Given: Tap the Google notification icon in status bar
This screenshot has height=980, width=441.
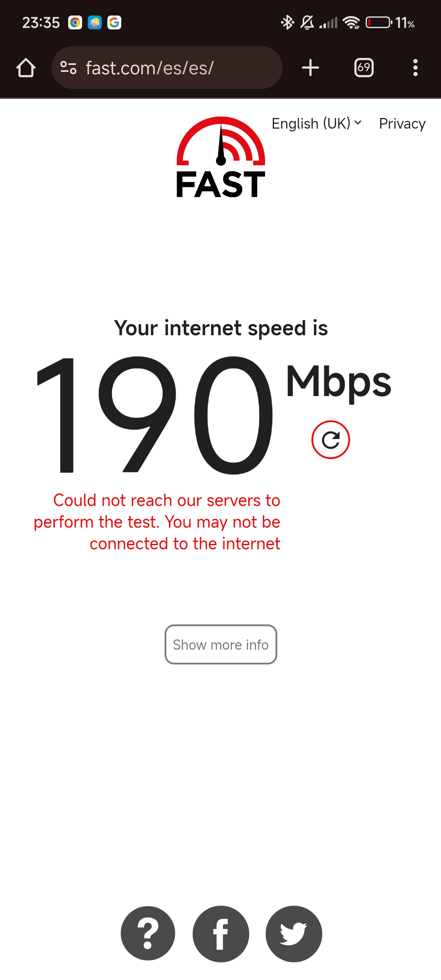Looking at the screenshot, I should [114, 22].
